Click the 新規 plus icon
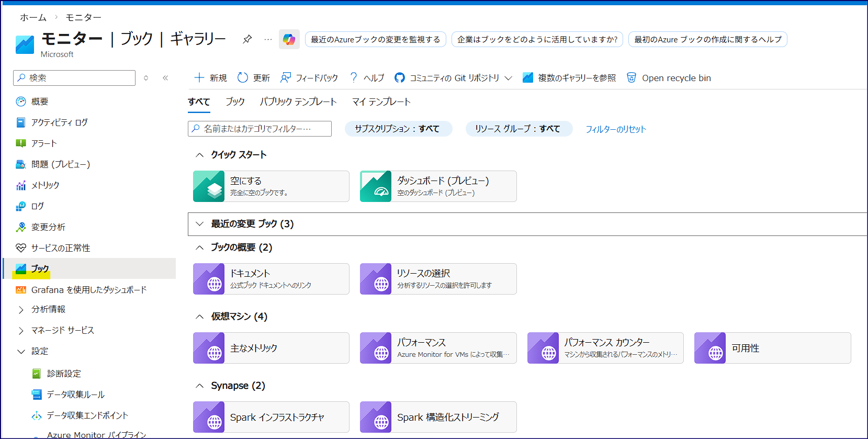The height and width of the screenshot is (439, 868). pos(199,78)
